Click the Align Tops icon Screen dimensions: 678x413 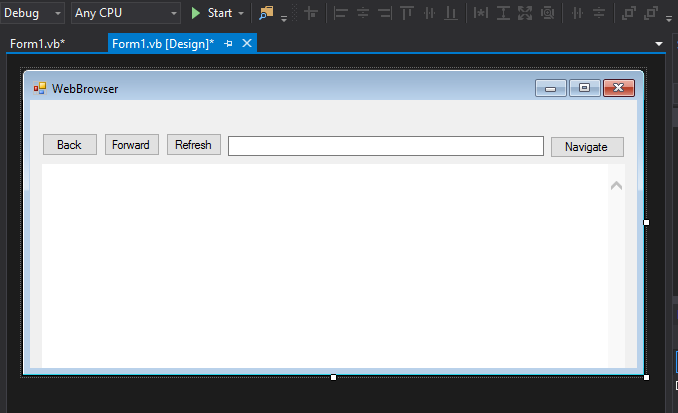(407, 13)
